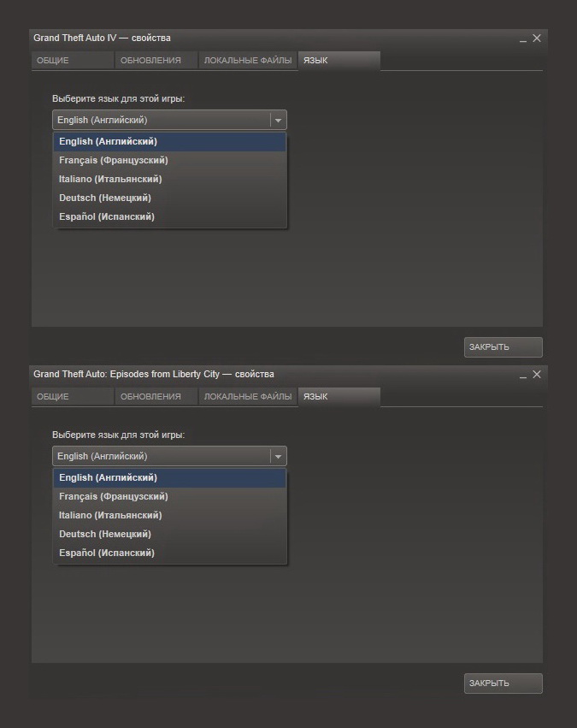Open the ЛОКАЛЬНЫЕ ФАЙЛЫ tab in GTA IV properties
This screenshot has height=728, width=577.
pyautogui.click(x=248, y=61)
